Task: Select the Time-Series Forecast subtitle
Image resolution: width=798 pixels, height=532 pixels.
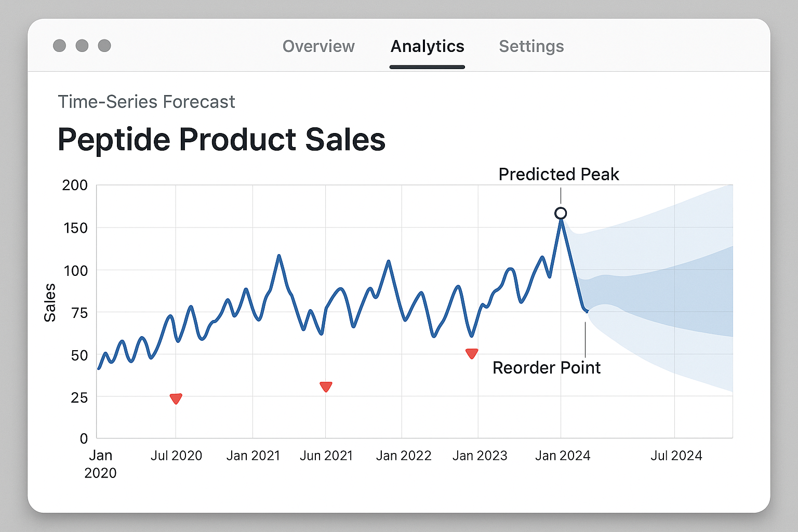Action: 147,102
